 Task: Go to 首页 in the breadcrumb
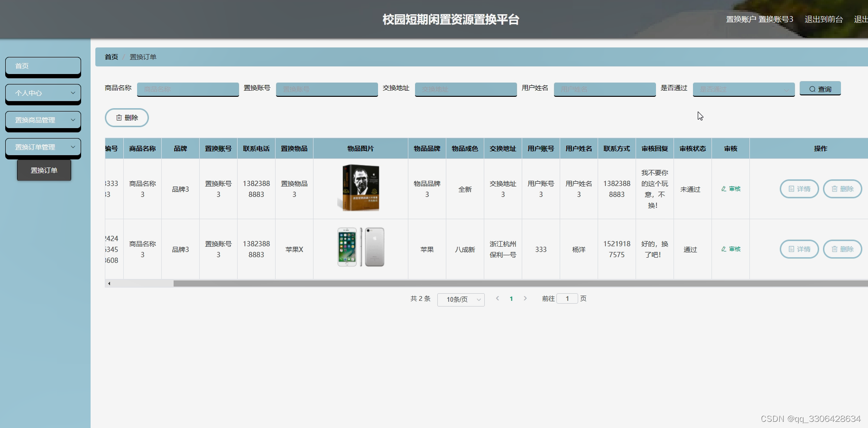(x=111, y=57)
